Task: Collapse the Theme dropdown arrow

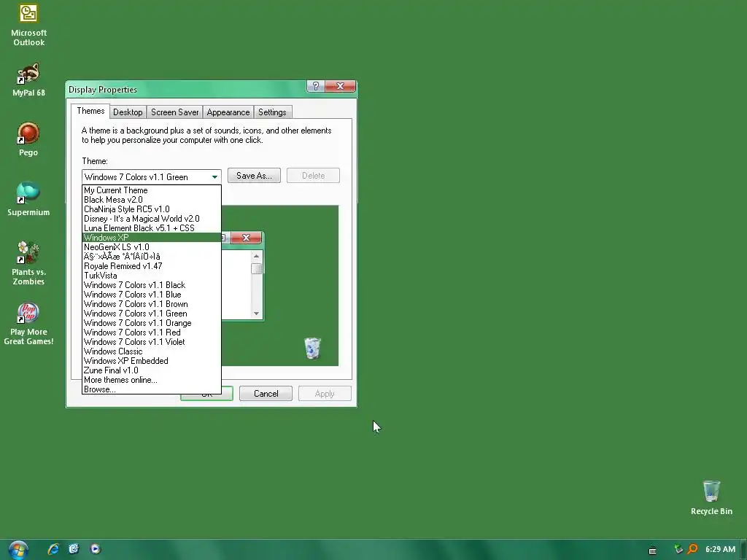Action: (x=215, y=176)
